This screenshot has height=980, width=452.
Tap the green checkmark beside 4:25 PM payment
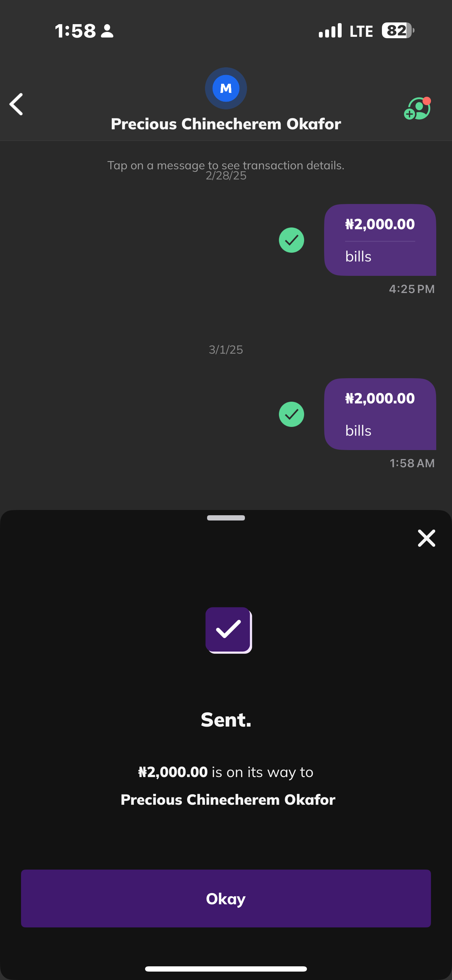(x=292, y=240)
